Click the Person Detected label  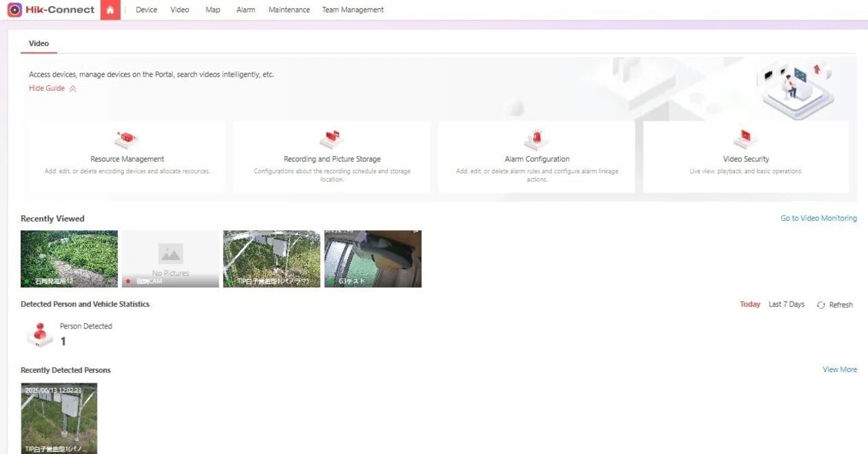pos(86,326)
